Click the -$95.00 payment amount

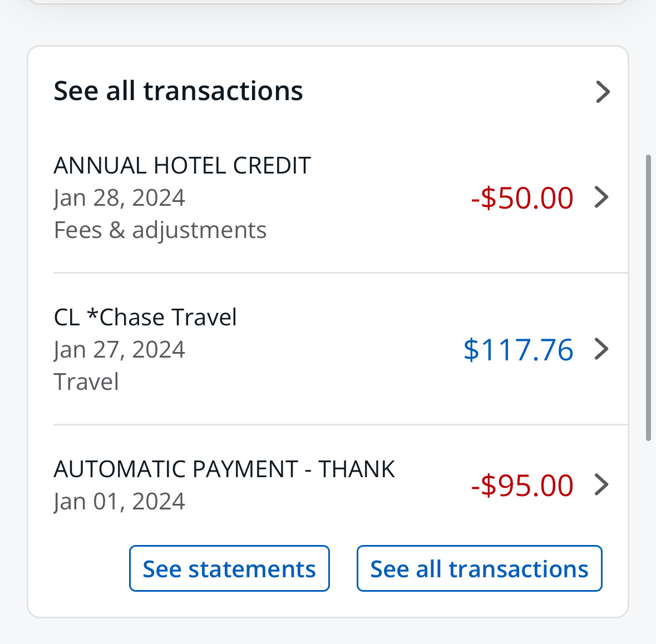coord(522,486)
